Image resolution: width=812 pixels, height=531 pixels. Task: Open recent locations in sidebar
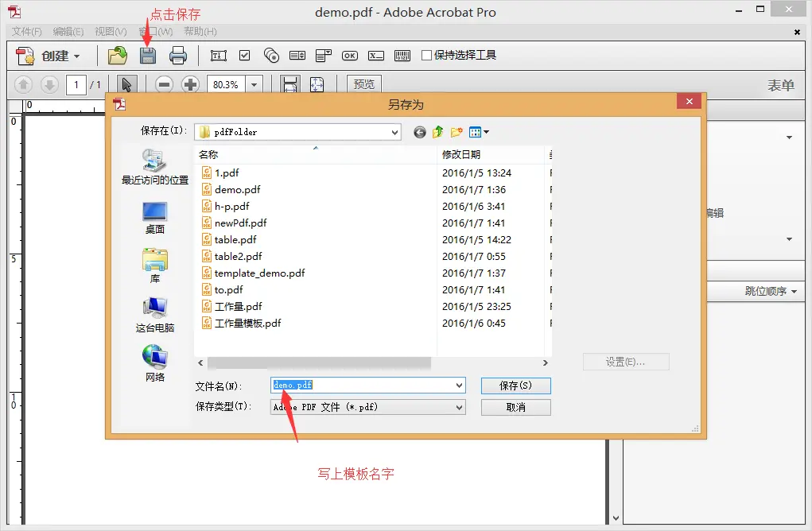coord(155,167)
